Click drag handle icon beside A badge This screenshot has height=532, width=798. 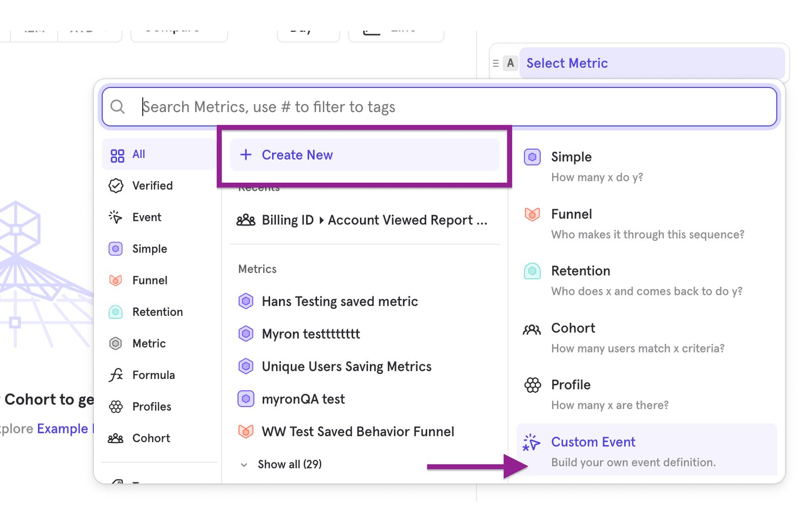click(x=496, y=64)
